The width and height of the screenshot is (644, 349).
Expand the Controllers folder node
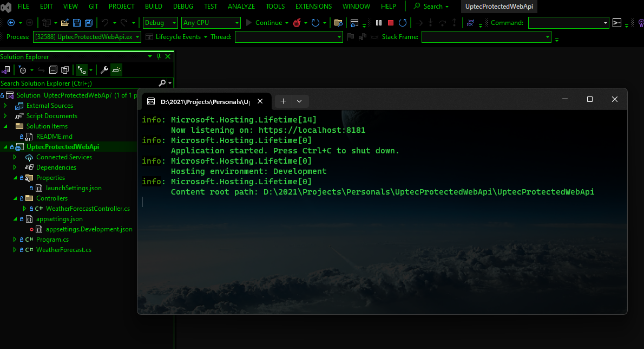15,198
